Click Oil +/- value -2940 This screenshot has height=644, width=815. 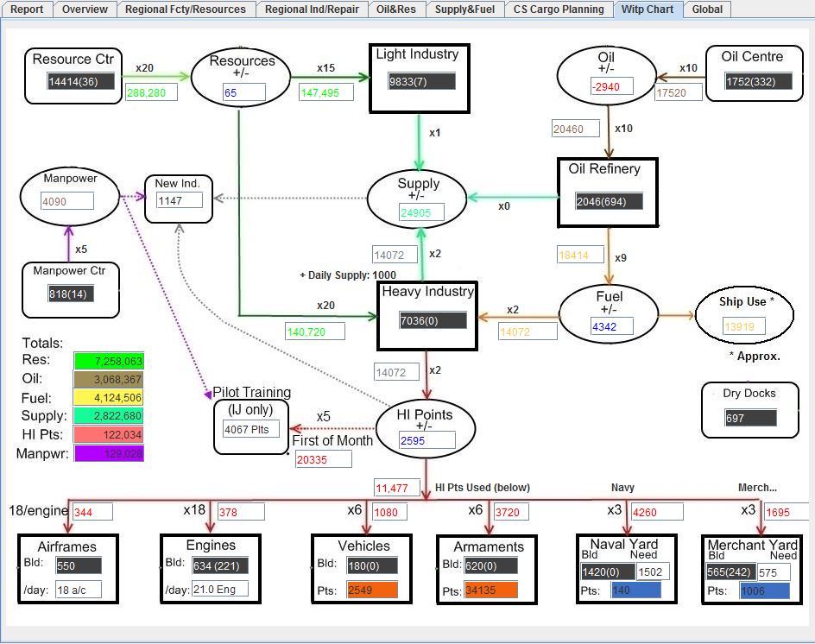(612, 86)
